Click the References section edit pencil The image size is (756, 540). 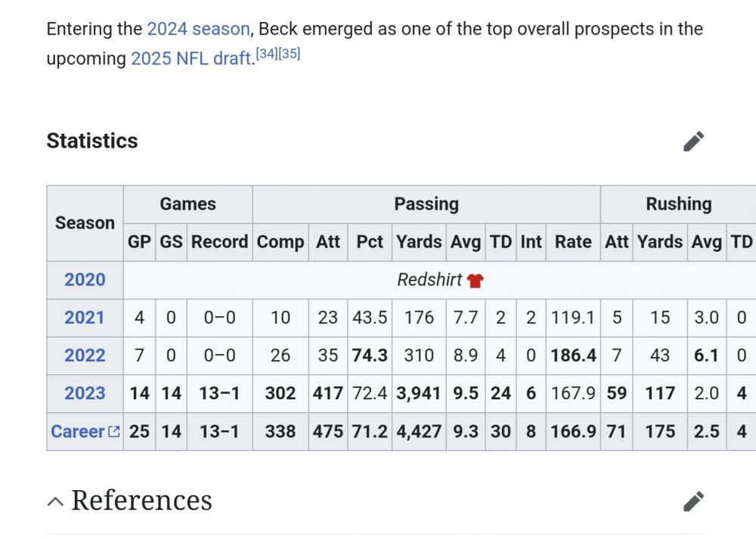693,501
